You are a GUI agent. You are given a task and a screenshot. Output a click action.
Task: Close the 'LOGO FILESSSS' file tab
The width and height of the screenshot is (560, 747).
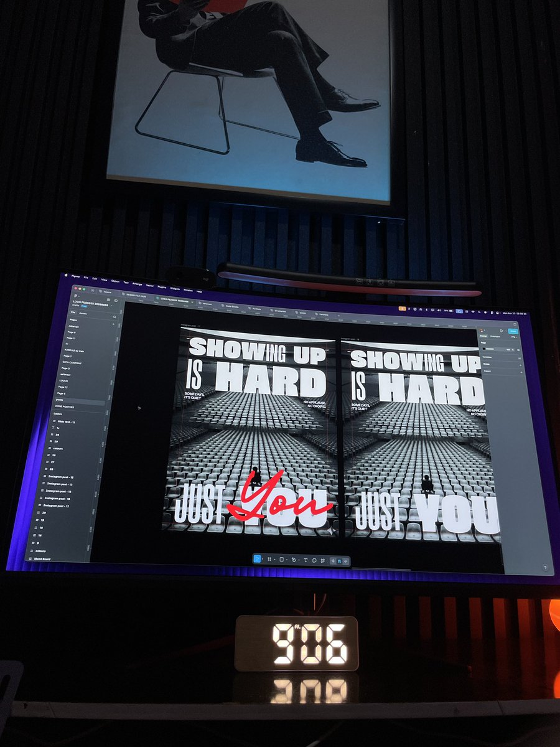(192, 302)
